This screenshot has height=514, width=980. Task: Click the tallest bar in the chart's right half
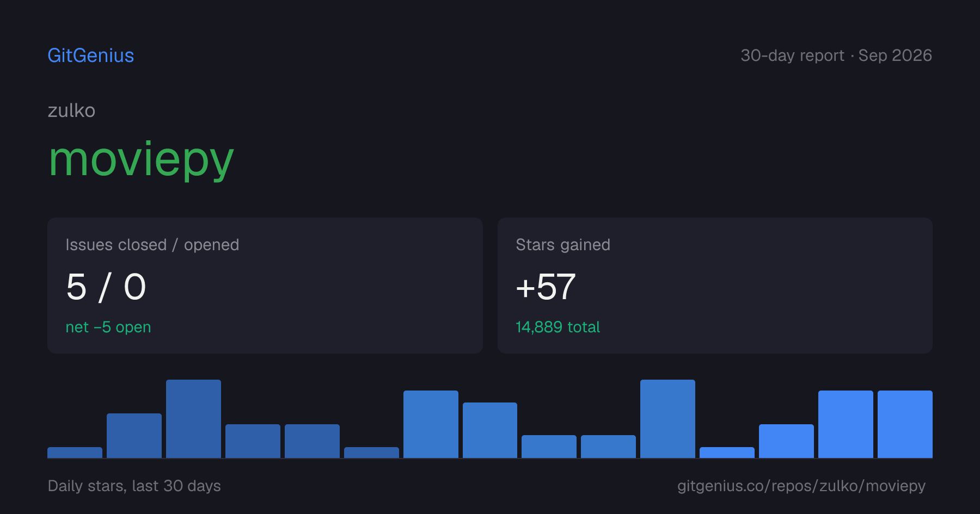click(x=667, y=419)
